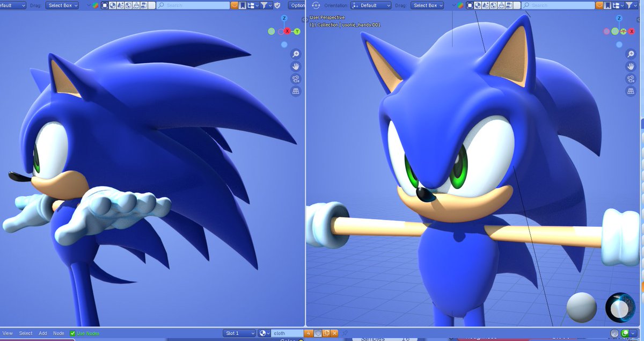Screen dimensions: 644x341
Task: Toggle the fake user shield for cloth
Action: pos(318,333)
